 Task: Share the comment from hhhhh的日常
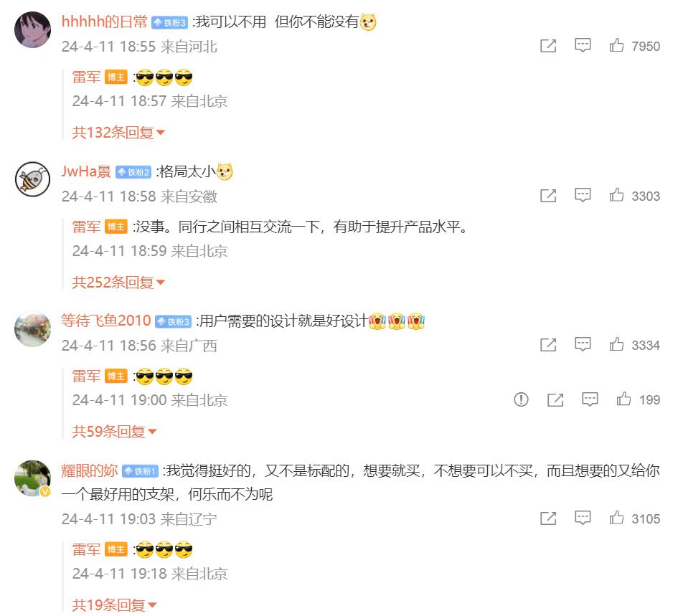point(548,46)
